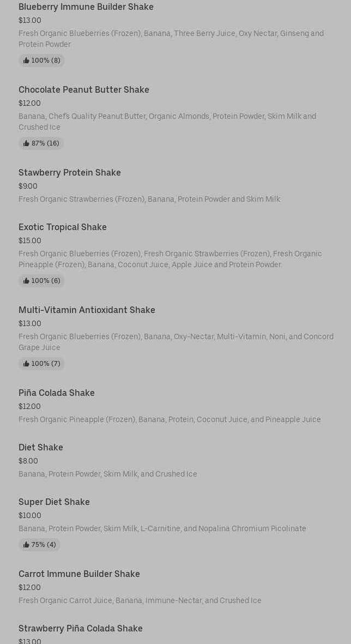
Task: Click the $8.00 price under Diet Shake
Action: (x=28, y=461)
